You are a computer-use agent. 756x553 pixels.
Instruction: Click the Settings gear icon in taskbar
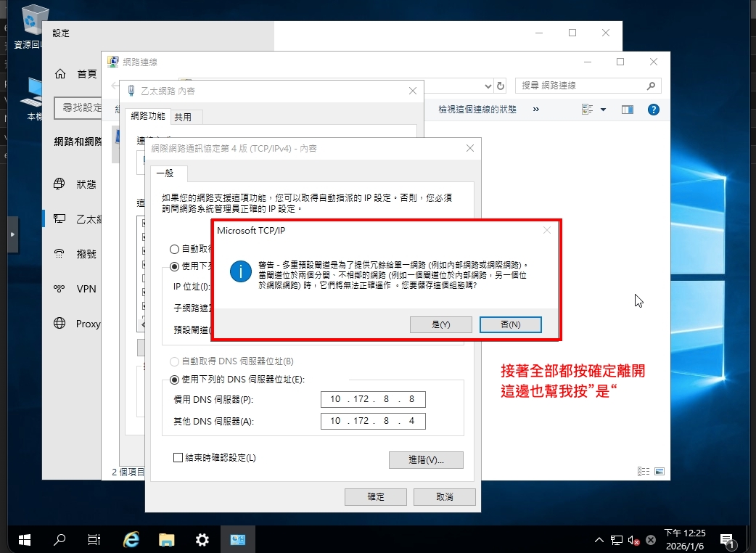[202, 539]
